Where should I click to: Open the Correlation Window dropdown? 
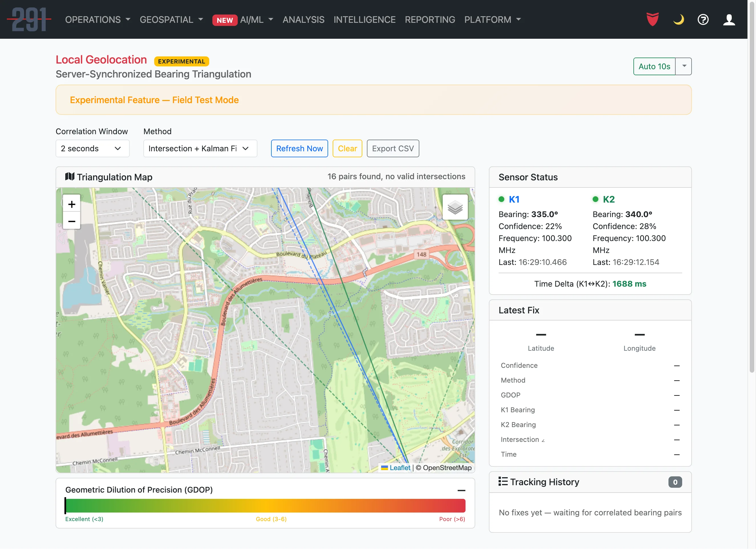pos(92,148)
